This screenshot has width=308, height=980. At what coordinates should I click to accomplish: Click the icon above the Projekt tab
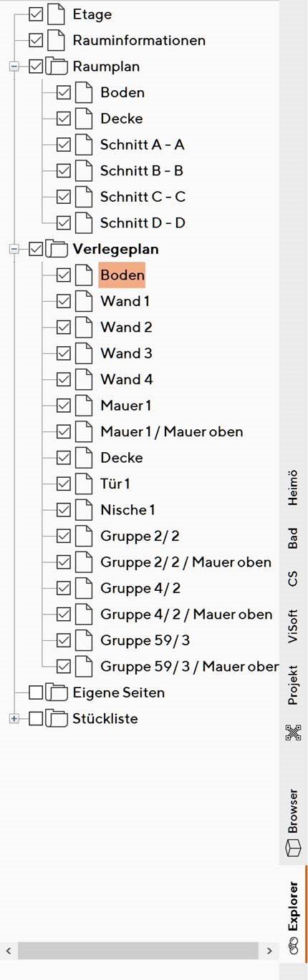tap(292, 732)
